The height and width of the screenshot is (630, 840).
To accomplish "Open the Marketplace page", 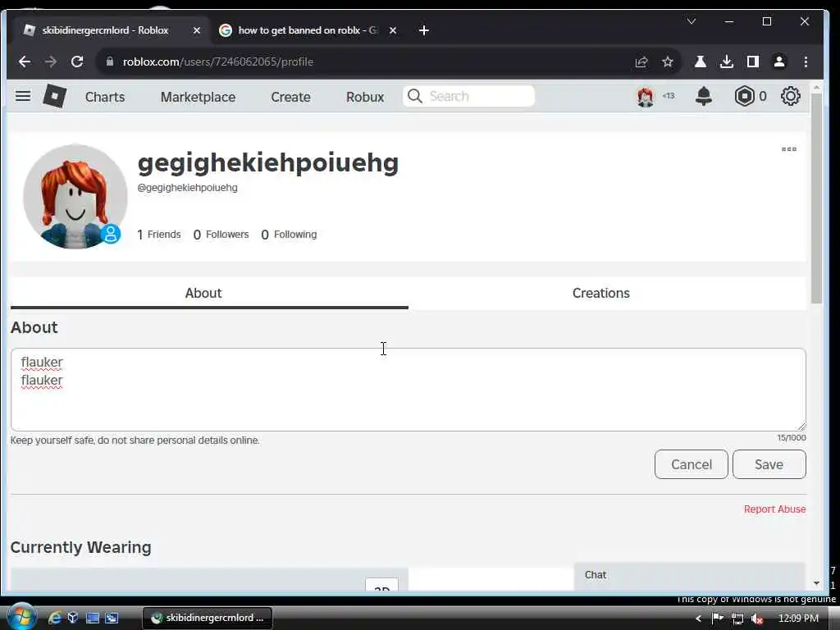I will (x=198, y=97).
